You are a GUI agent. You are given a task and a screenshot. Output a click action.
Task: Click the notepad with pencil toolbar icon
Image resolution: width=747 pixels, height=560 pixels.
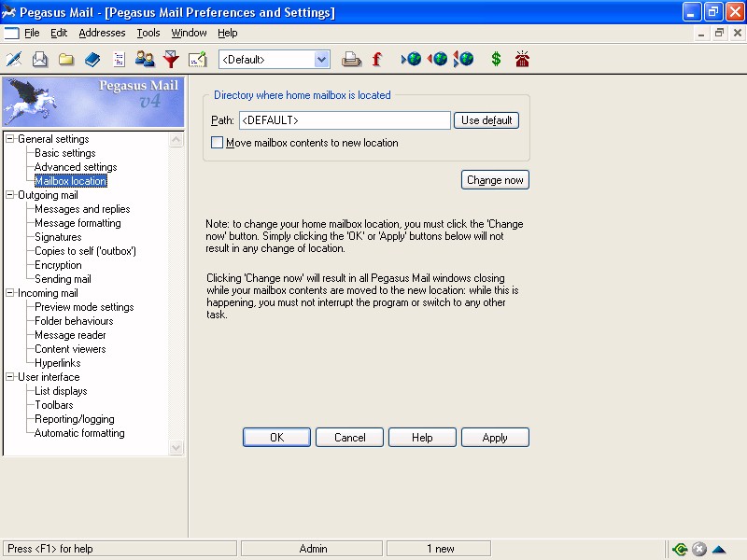tap(197, 59)
